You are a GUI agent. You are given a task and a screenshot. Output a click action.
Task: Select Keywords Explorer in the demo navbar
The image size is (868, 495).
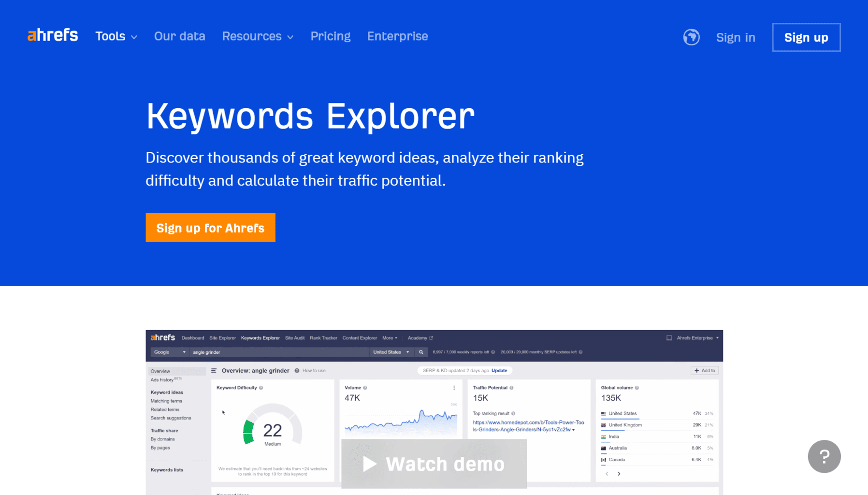[260, 338]
